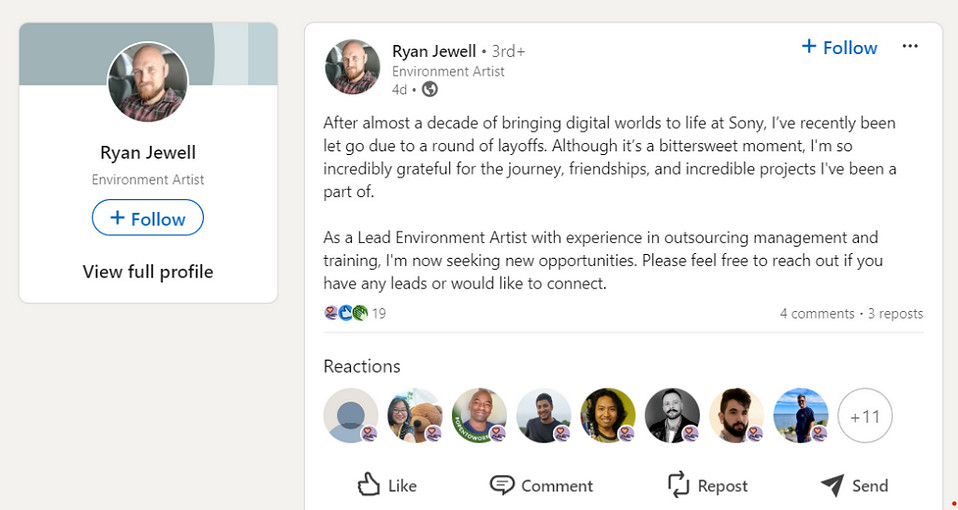This screenshot has width=958, height=510.
Task: Open the 4 comments link
Action: coord(817,313)
